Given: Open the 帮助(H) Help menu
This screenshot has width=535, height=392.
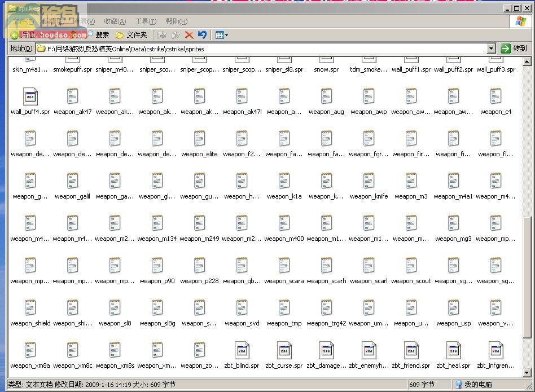Looking at the screenshot, I should (177, 21).
